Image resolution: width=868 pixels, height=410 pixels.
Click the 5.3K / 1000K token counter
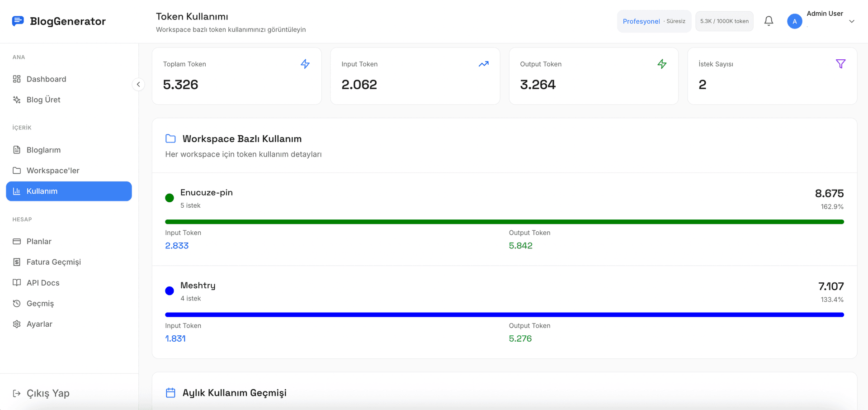724,21
